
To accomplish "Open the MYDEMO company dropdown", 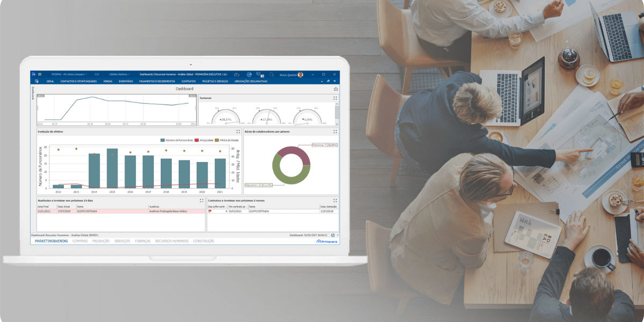I will pyautogui.click(x=69, y=75).
